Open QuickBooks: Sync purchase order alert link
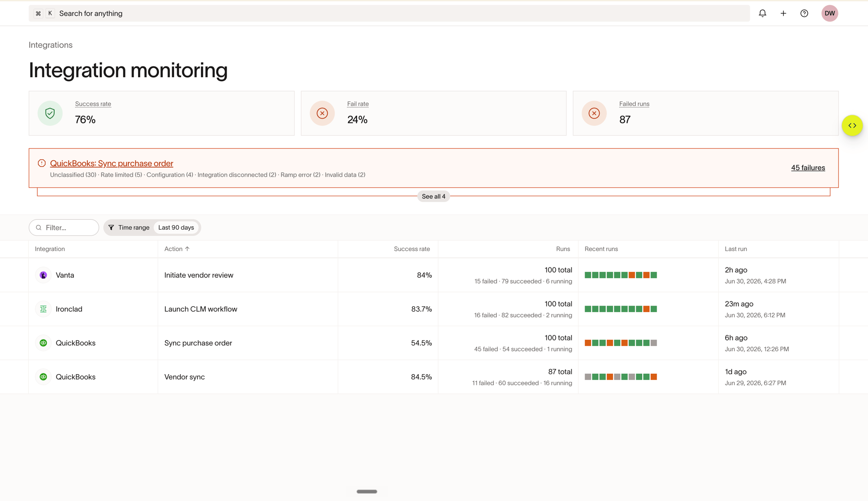The width and height of the screenshot is (868, 501). coord(112,163)
